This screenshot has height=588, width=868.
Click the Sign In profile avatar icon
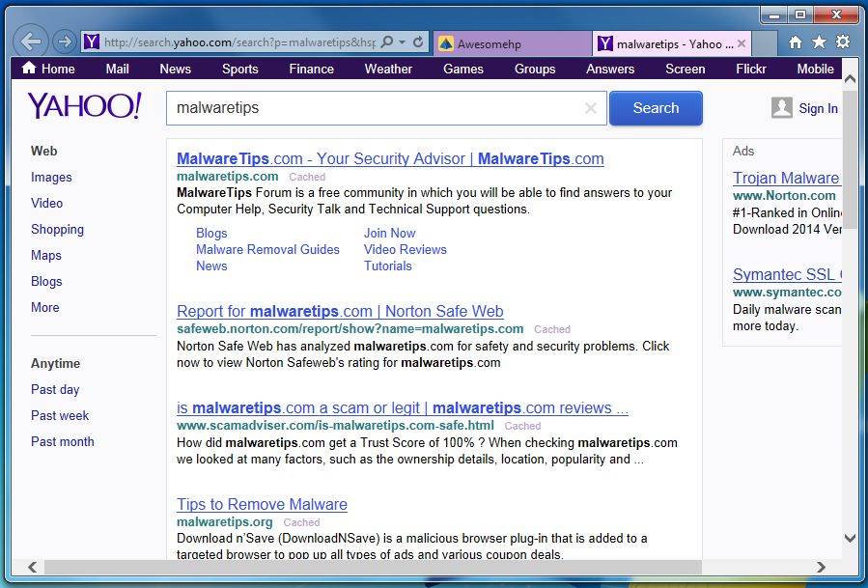pos(782,108)
